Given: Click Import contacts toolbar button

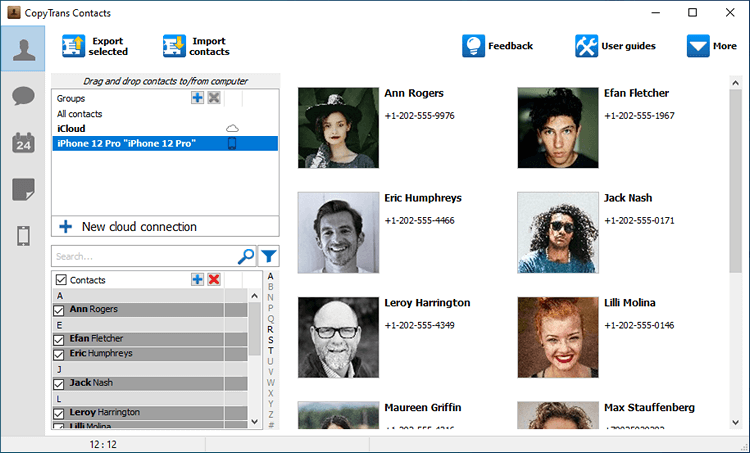Looking at the screenshot, I should click(196, 46).
